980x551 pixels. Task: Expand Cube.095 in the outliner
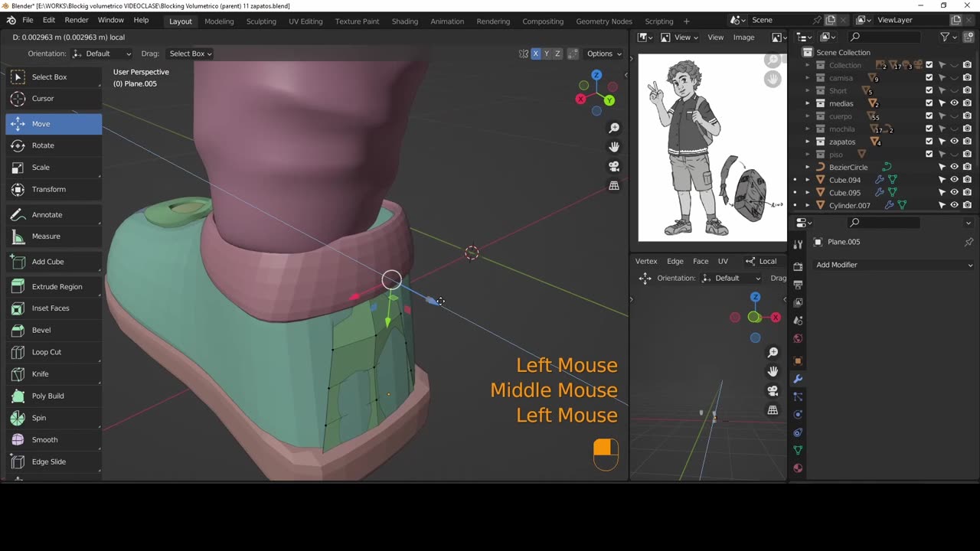(807, 193)
